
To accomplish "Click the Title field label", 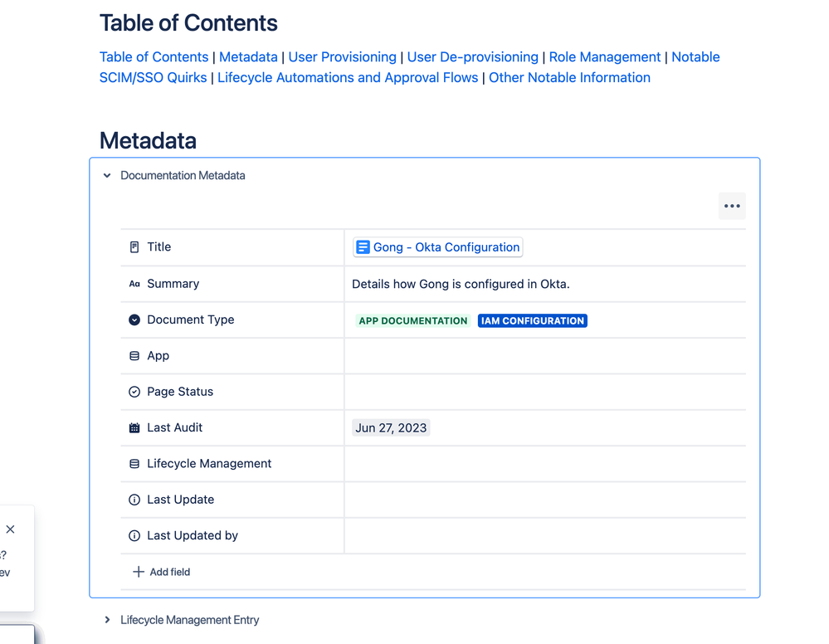I will 159,247.
